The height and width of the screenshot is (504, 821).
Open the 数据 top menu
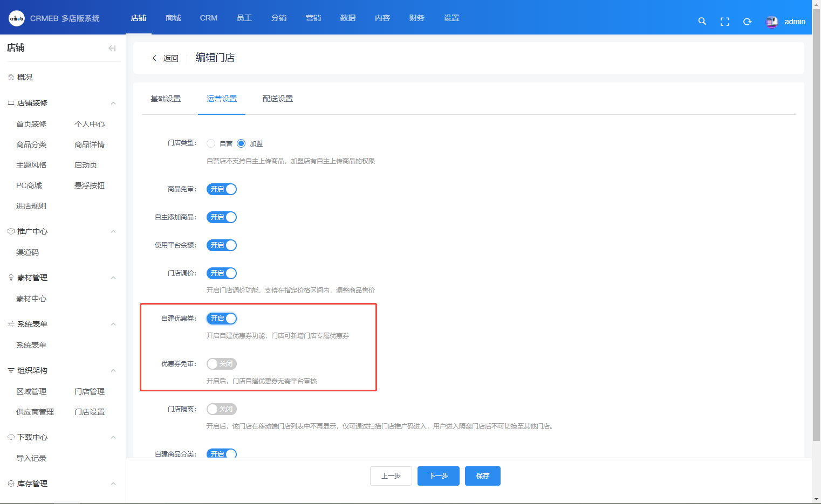point(348,18)
